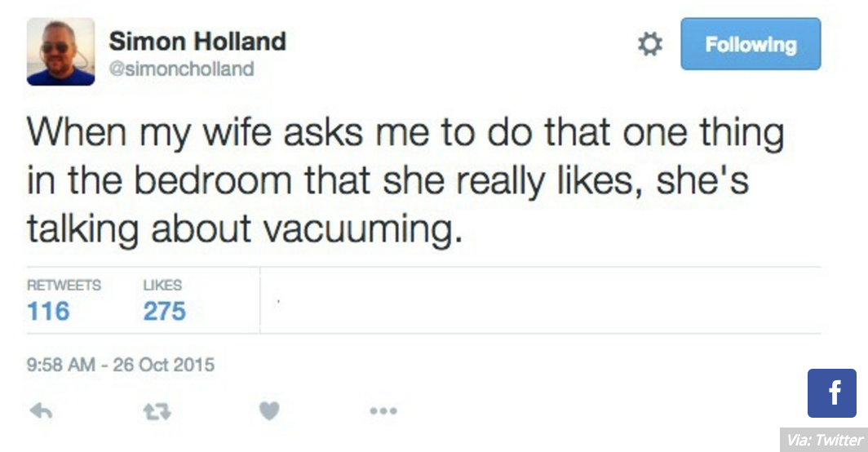The image size is (868, 452).
Task: Open the gear settings dropdown
Action: pos(649,45)
